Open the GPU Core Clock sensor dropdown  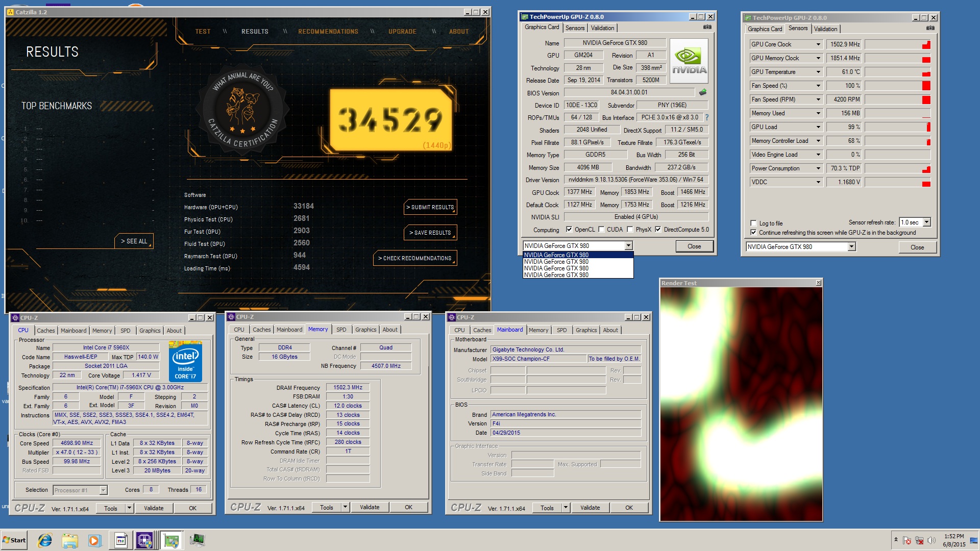(x=818, y=44)
